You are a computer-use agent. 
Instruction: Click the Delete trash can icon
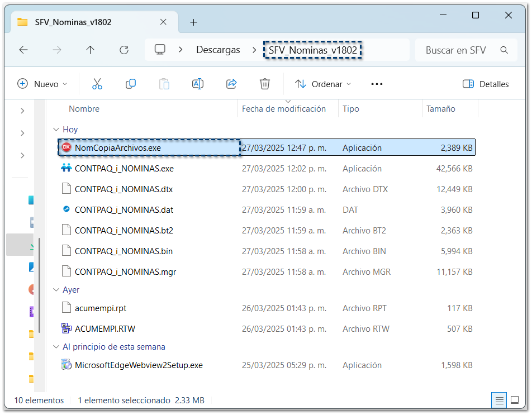click(265, 84)
